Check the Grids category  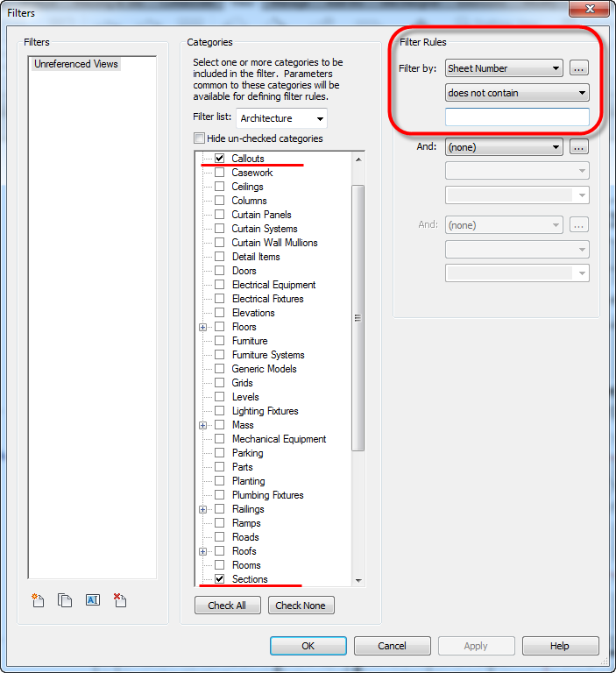219,382
